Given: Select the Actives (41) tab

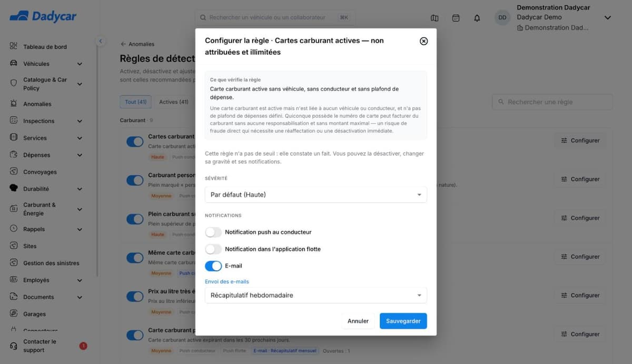Looking at the screenshot, I should click(174, 102).
